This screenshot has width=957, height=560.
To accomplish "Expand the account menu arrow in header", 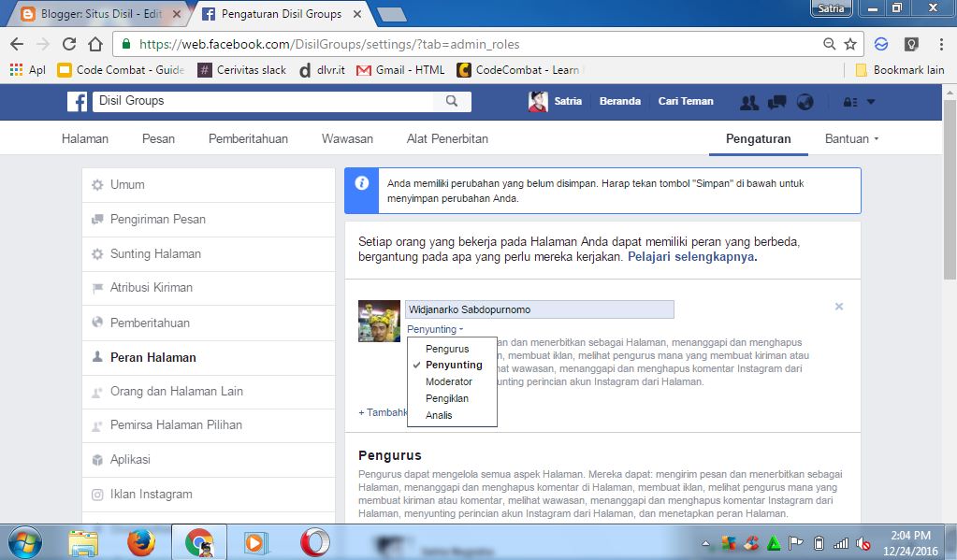I will pyautogui.click(x=871, y=102).
